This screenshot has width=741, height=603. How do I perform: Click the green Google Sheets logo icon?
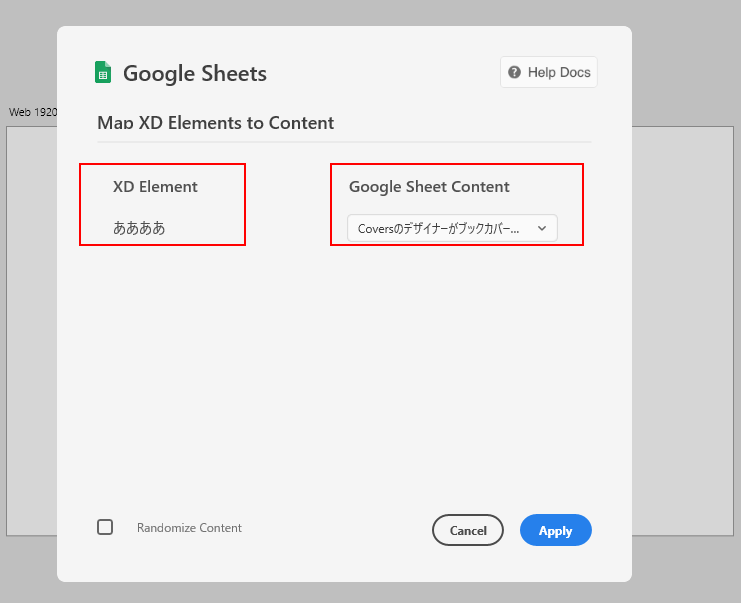click(x=103, y=72)
